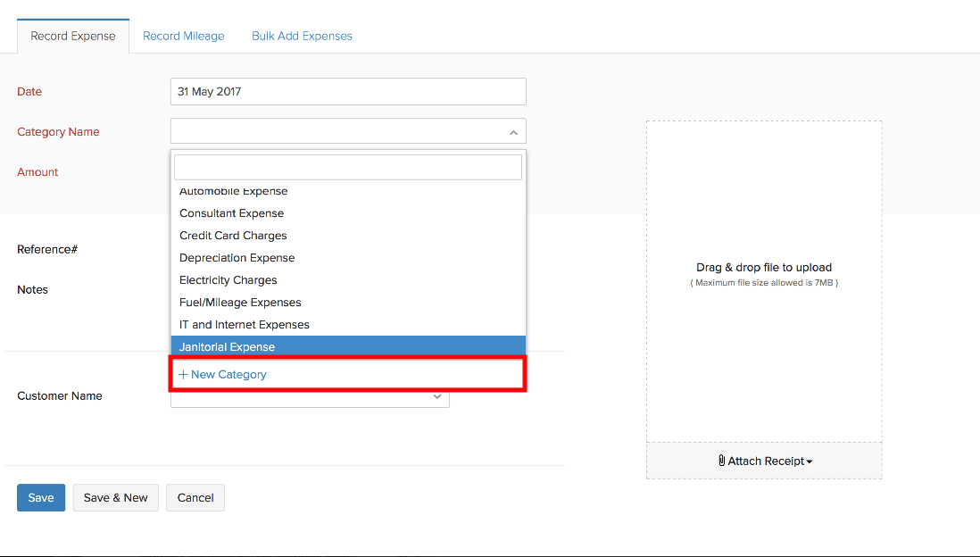Click the plus icon beside New Category
The image size is (980, 557).
click(x=183, y=375)
